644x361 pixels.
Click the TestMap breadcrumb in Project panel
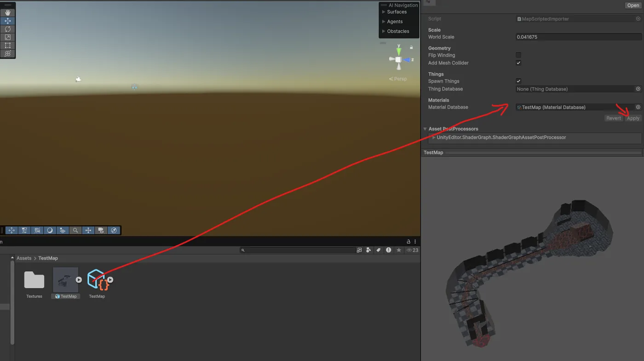(48, 258)
